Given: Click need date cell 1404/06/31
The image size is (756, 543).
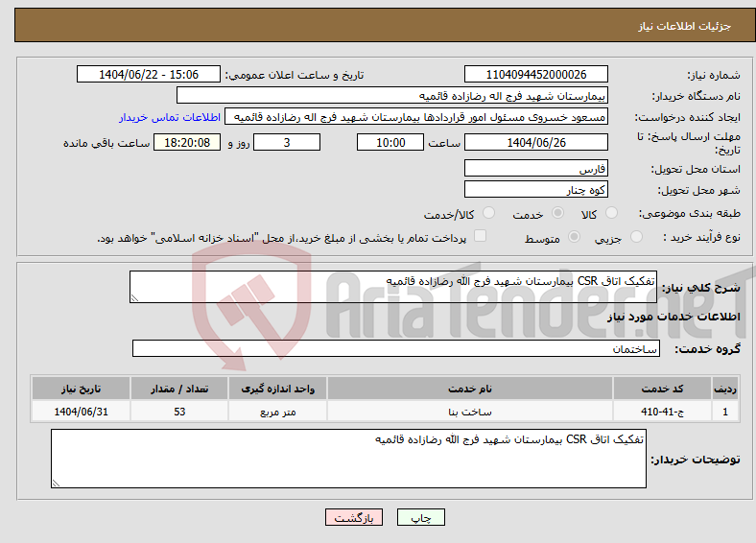Looking at the screenshot, I should tap(81, 412).
